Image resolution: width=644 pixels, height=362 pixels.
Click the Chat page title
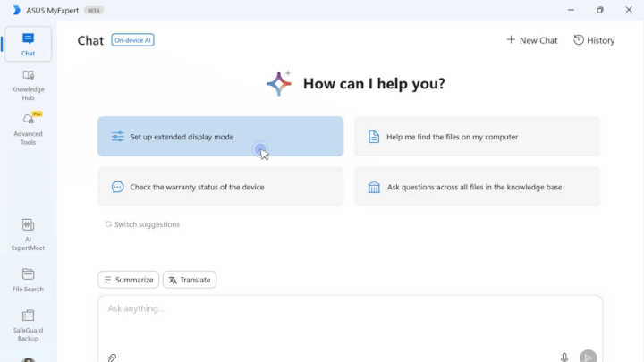(90, 40)
